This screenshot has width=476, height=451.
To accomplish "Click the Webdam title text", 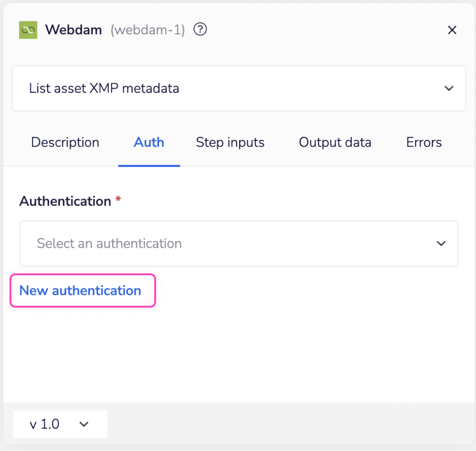I will [73, 30].
